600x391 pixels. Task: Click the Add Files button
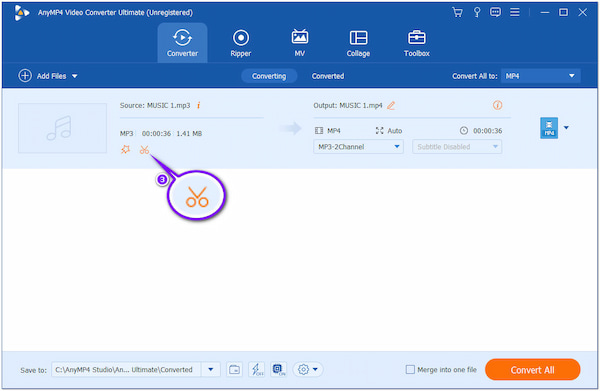(47, 76)
